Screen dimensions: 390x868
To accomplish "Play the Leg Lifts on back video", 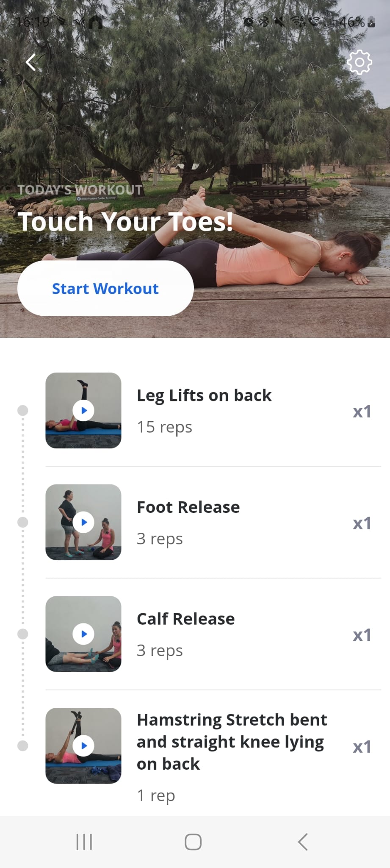I will pos(83,410).
